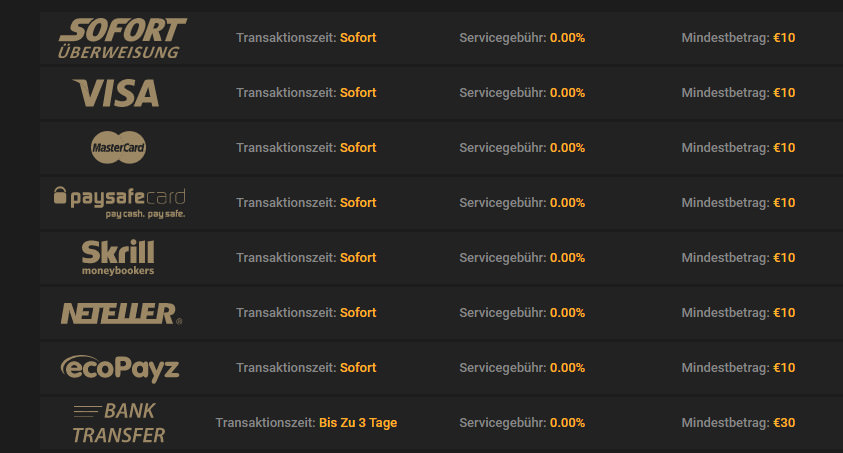
Task: Click VISA row Transaktionszeit Sofort text
Action: (306, 92)
